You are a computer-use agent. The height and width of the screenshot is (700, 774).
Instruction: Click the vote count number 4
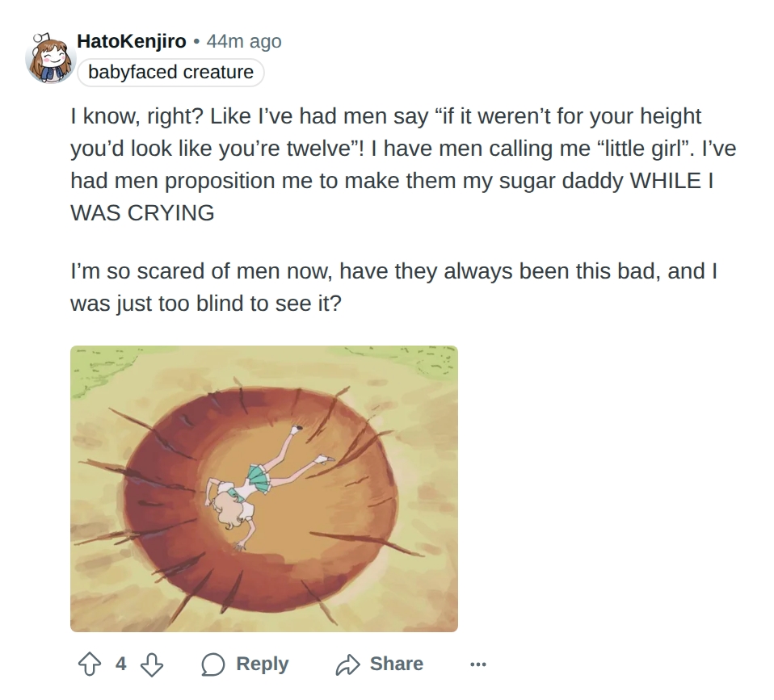[x=121, y=664]
